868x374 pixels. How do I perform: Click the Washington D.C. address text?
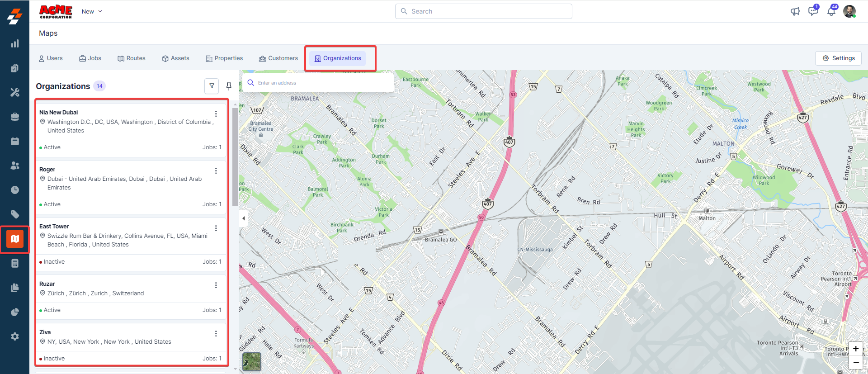(x=131, y=126)
